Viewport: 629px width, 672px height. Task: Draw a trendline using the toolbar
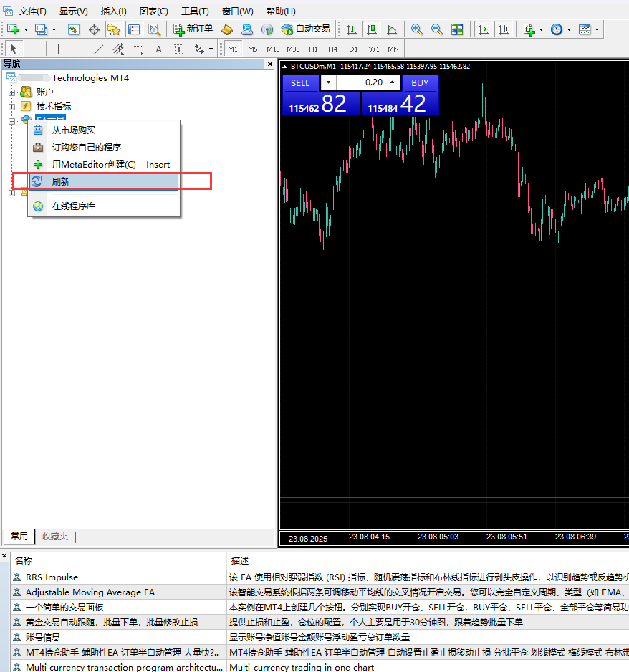point(98,49)
